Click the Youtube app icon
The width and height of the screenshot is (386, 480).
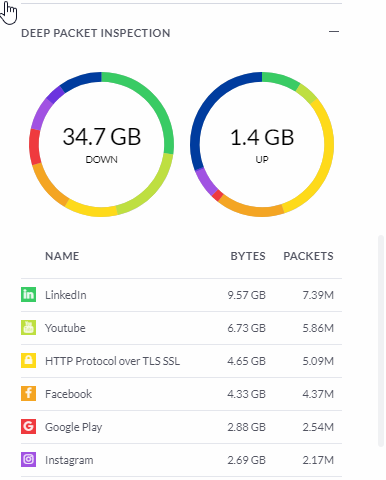(28, 328)
